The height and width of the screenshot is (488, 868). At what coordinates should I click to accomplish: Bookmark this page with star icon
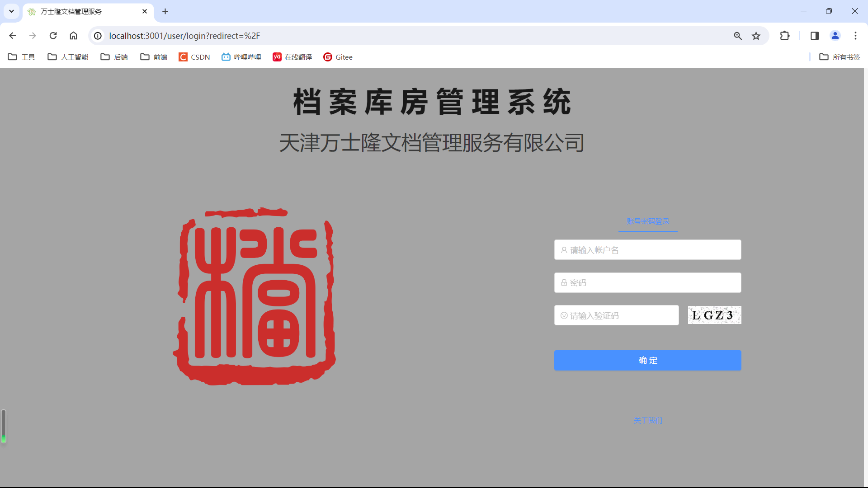click(x=756, y=36)
